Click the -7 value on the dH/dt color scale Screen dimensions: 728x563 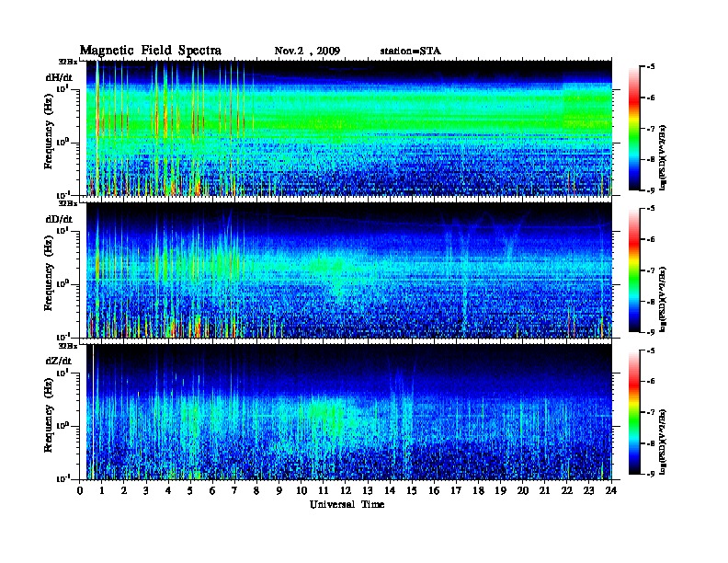[x=651, y=129]
